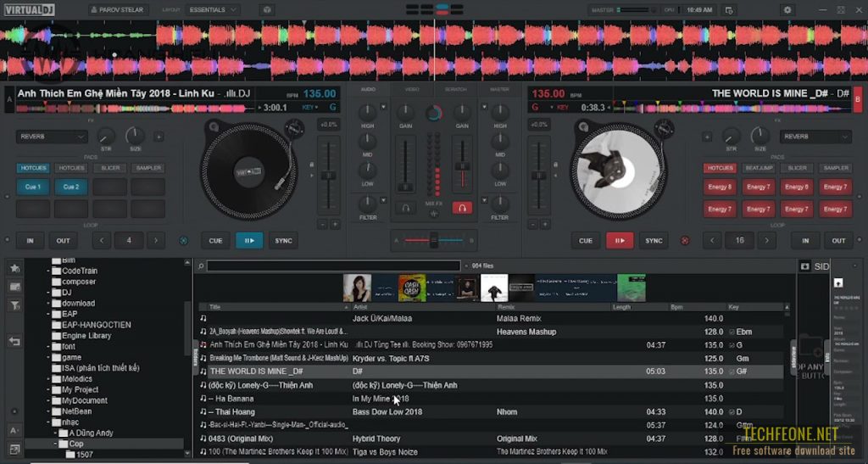The image size is (868, 464).
Task: Trigger the Cue 1 pad
Action: [x=33, y=187]
